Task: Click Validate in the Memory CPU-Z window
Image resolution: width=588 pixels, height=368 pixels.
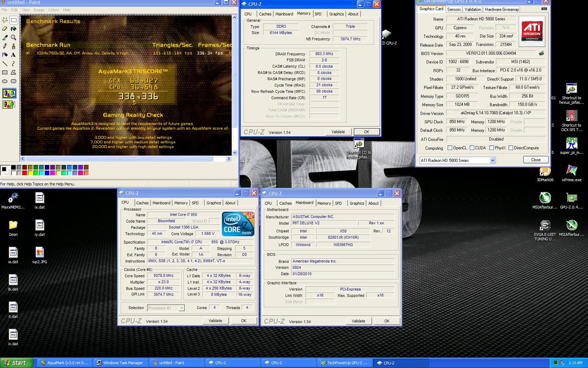Action: (338, 132)
